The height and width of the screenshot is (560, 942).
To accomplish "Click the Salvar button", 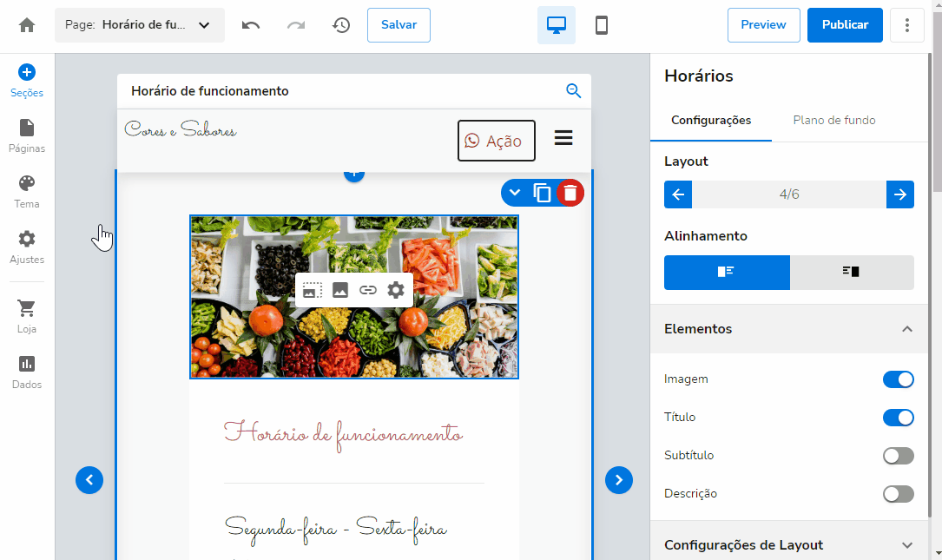I will [x=399, y=25].
